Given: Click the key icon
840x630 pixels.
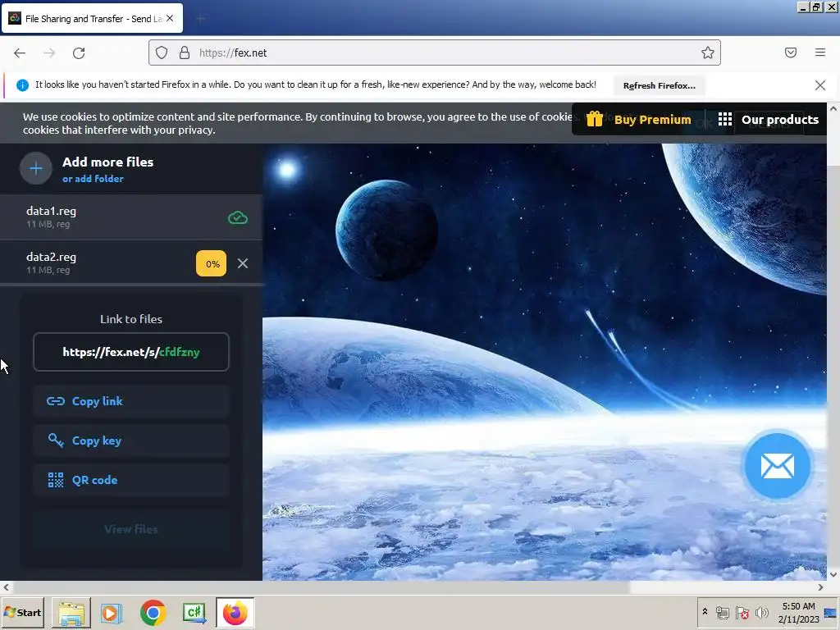Looking at the screenshot, I should (x=55, y=441).
